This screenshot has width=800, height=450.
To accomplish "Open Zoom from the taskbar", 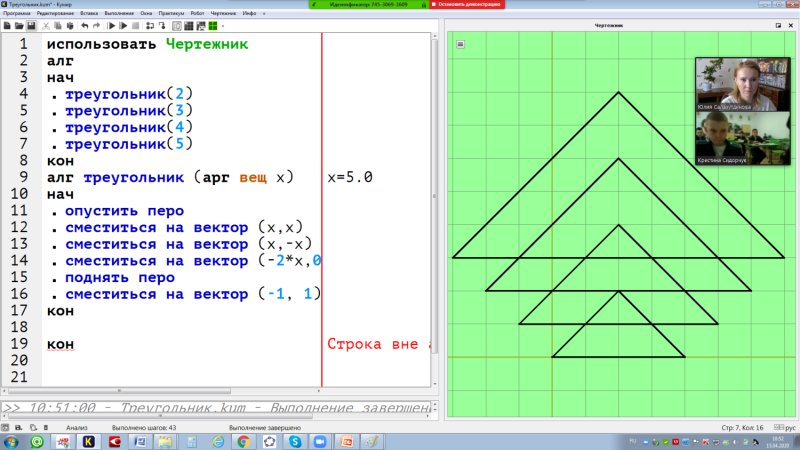I will pyautogui.click(x=320, y=441).
